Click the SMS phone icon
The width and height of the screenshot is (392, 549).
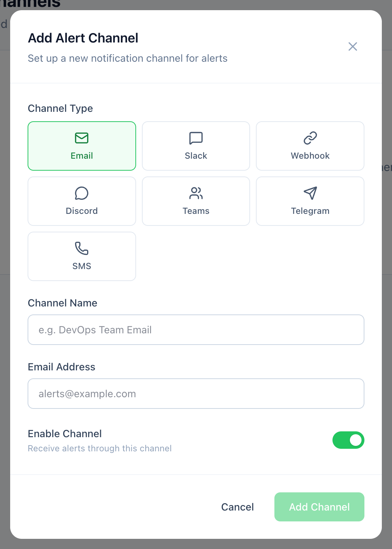(x=82, y=248)
